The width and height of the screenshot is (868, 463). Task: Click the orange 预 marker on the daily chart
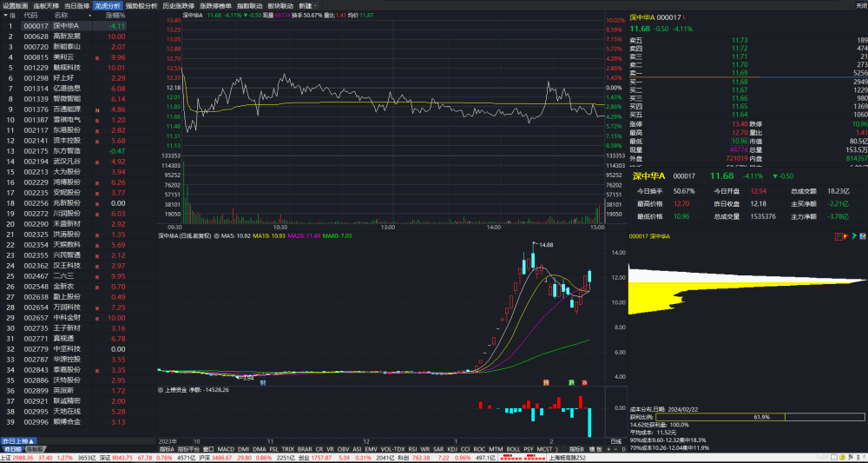tap(546, 383)
